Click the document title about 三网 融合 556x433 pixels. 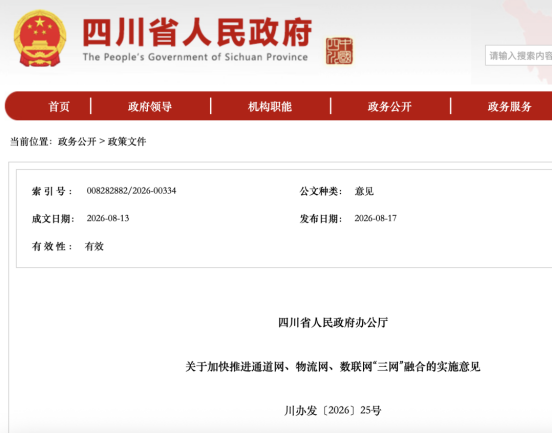pyautogui.click(x=333, y=366)
